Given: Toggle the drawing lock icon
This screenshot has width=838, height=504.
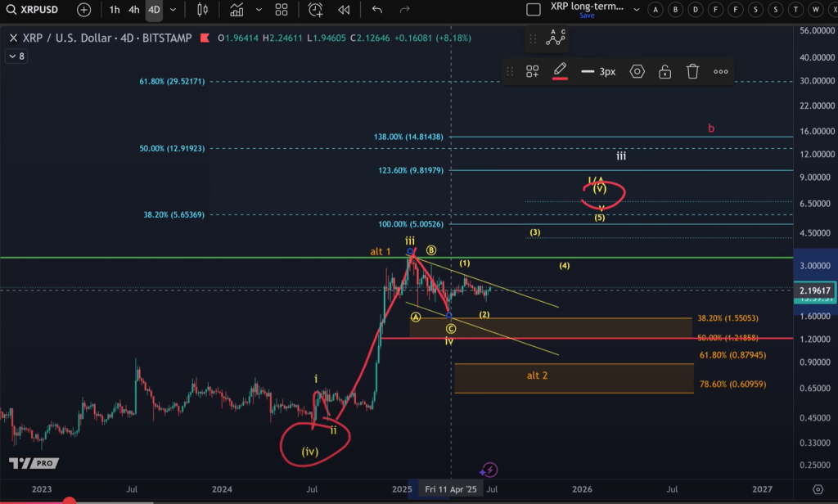Looking at the screenshot, I should click(x=665, y=71).
